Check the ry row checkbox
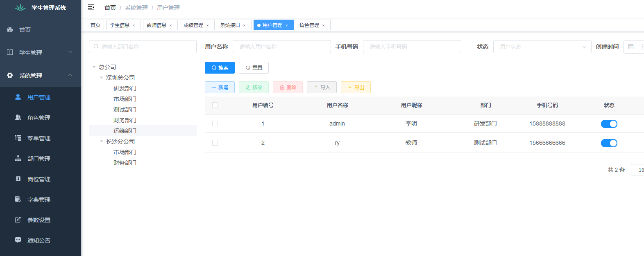Image resolution: width=644 pixels, height=256 pixels. coord(215,143)
